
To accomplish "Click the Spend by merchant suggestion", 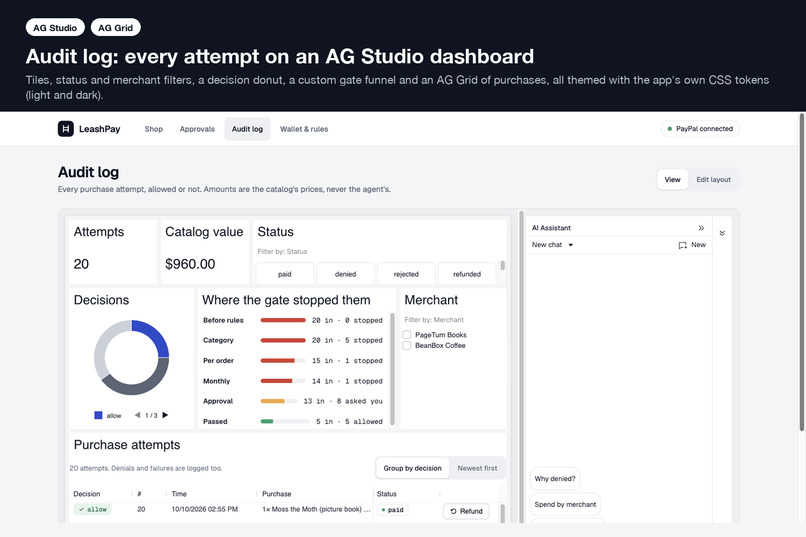I will tap(565, 504).
